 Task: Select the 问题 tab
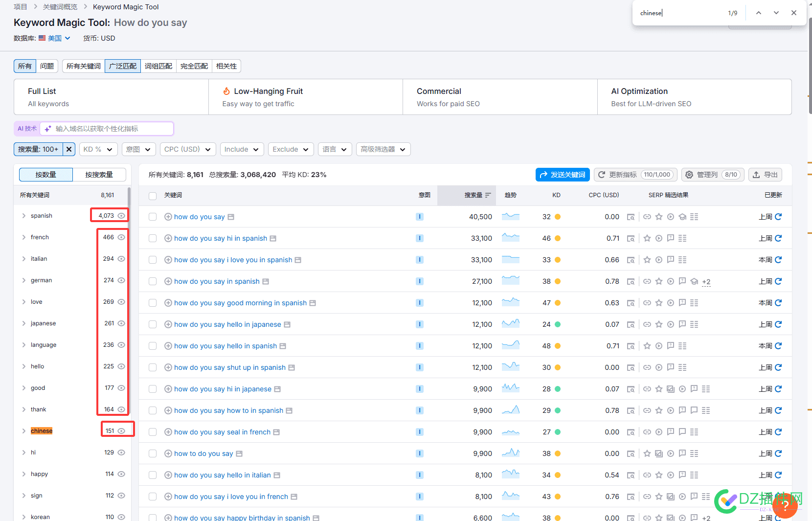coord(47,66)
